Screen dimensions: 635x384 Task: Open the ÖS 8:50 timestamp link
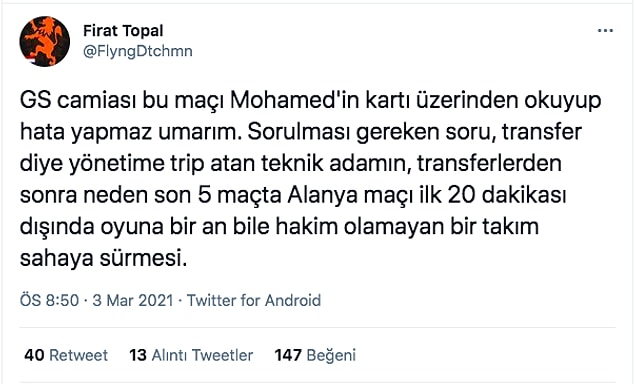coord(49,301)
